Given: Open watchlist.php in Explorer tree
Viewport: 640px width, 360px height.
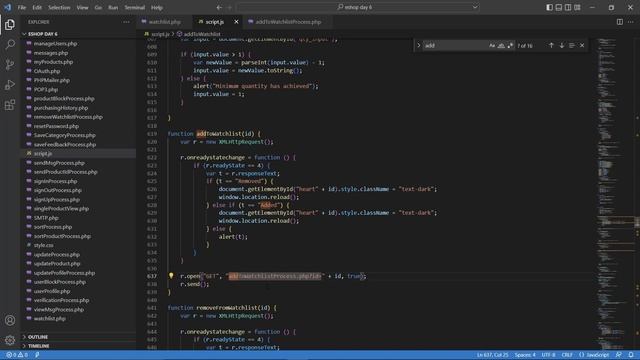Looking at the screenshot, I should (49, 318).
